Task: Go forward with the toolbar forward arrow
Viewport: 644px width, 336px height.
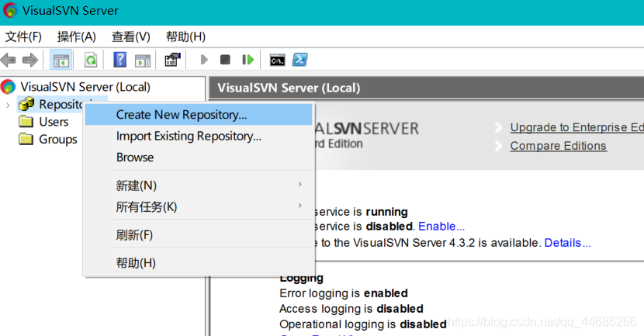Action: point(30,60)
